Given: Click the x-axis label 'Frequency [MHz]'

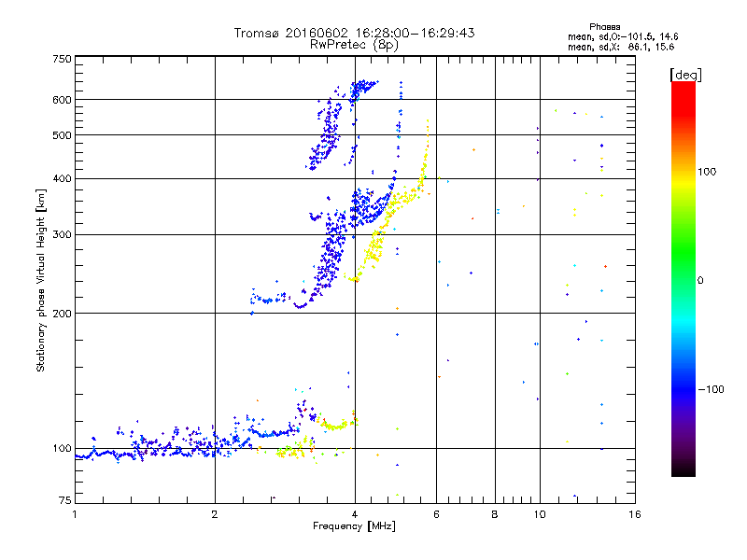Looking at the screenshot, I should click(354, 526).
